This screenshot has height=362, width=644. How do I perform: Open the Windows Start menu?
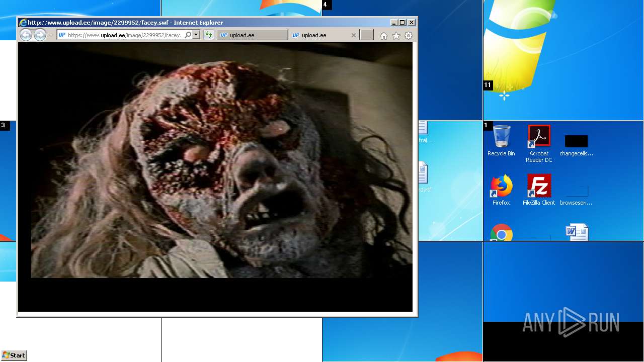click(x=14, y=355)
